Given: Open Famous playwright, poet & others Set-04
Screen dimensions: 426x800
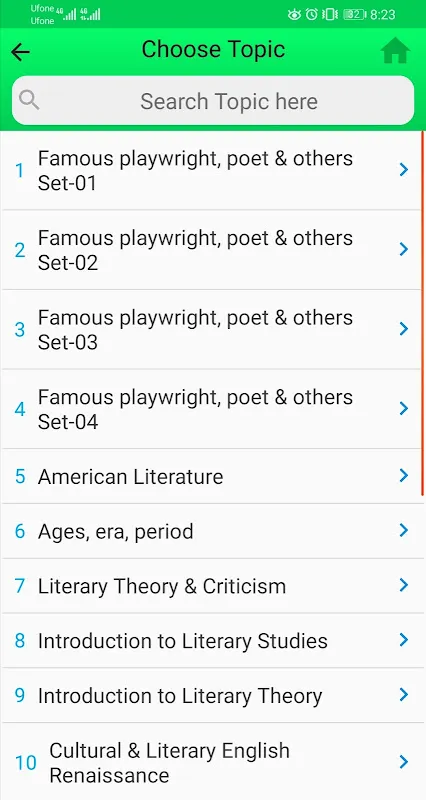Looking at the screenshot, I should (x=211, y=409).
